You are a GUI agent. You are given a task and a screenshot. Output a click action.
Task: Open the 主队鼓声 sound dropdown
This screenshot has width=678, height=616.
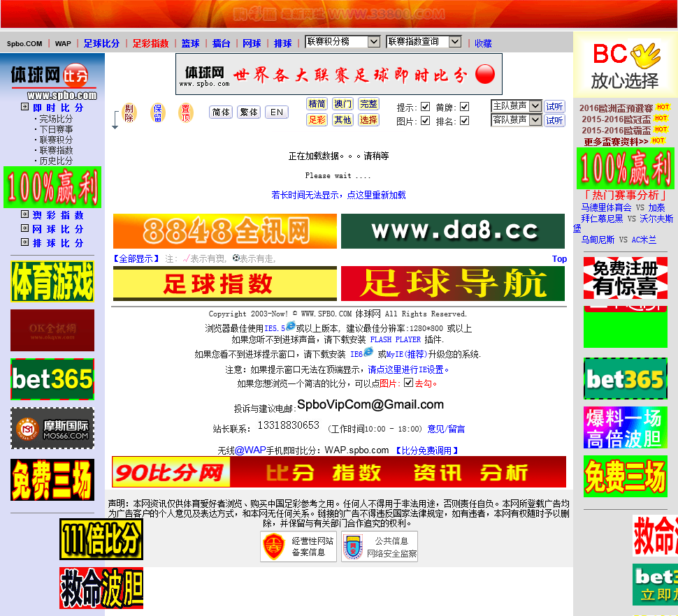click(516, 106)
